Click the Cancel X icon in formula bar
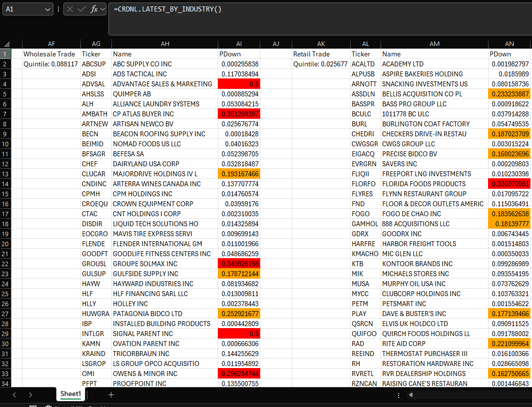This screenshot has width=532, height=407. (x=70, y=9)
